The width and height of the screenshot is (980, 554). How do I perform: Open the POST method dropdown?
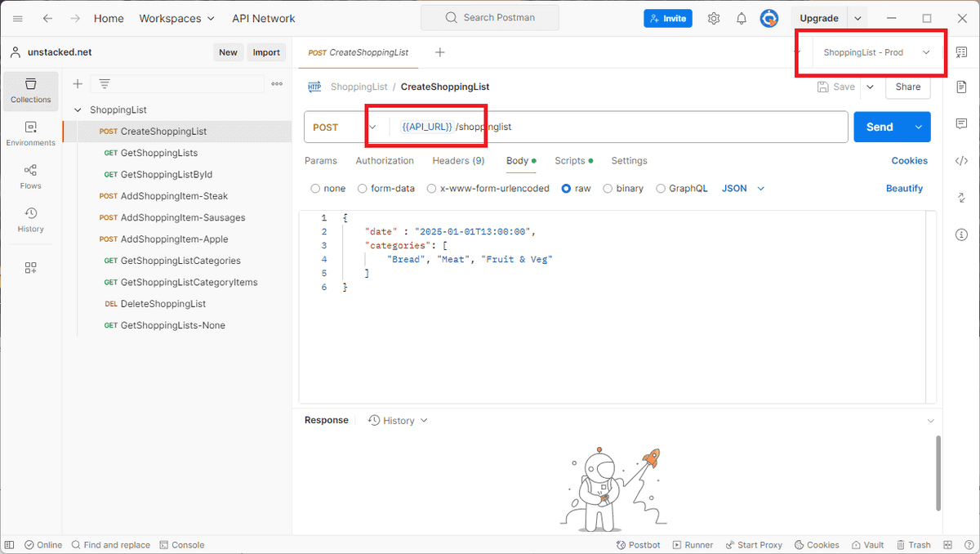click(373, 127)
